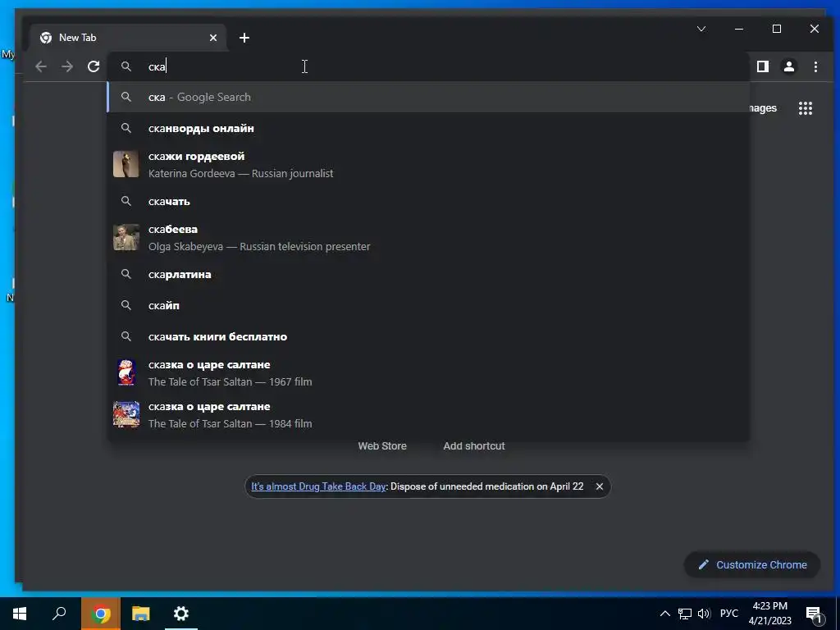Open Chrome side panel icon

762,66
